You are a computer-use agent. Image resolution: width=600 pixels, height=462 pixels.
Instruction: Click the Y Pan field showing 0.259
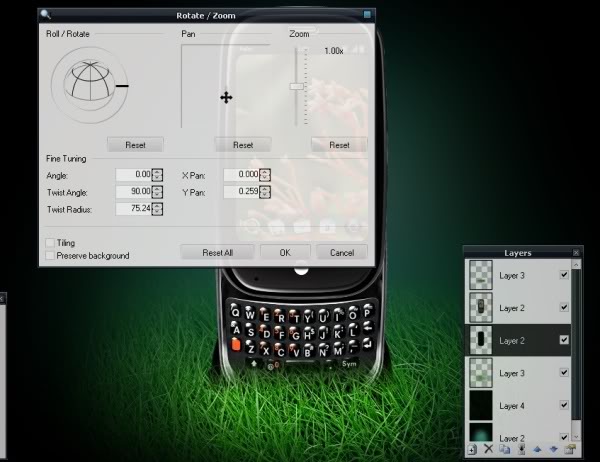(242, 191)
